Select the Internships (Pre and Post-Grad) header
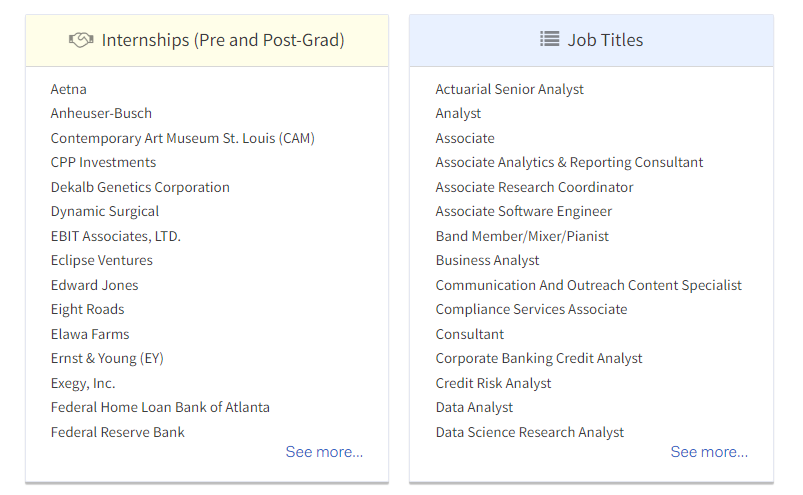The height and width of the screenshot is (495, 803). tap(207, 40)
